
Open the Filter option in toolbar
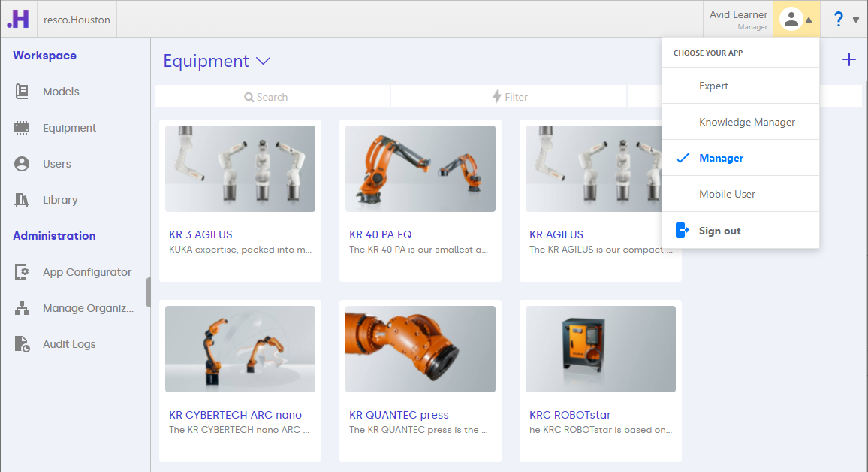[509, 97]
